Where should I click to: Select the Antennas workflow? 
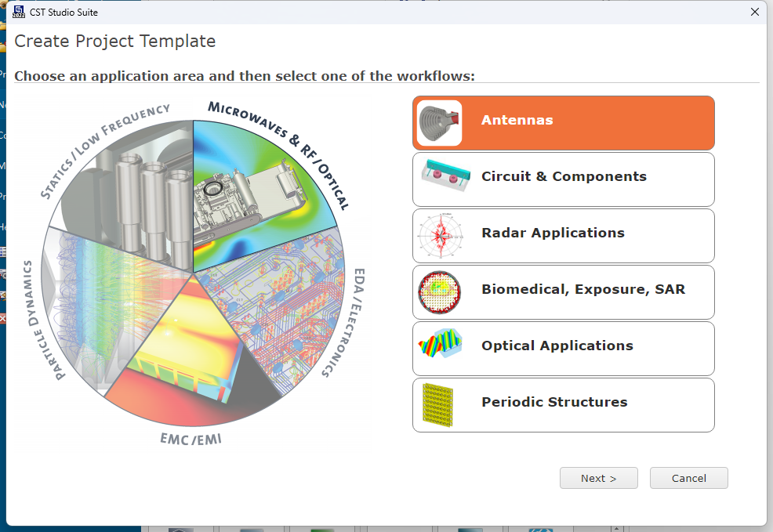564,123
